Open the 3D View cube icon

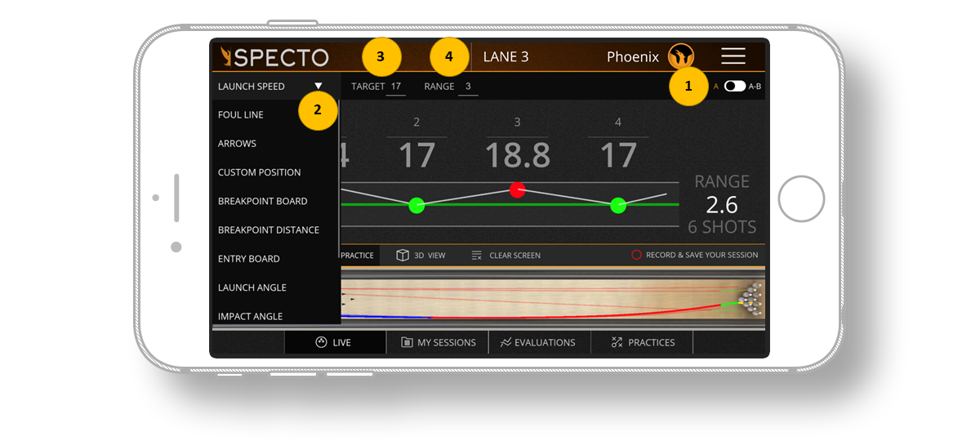pos(403,256)
